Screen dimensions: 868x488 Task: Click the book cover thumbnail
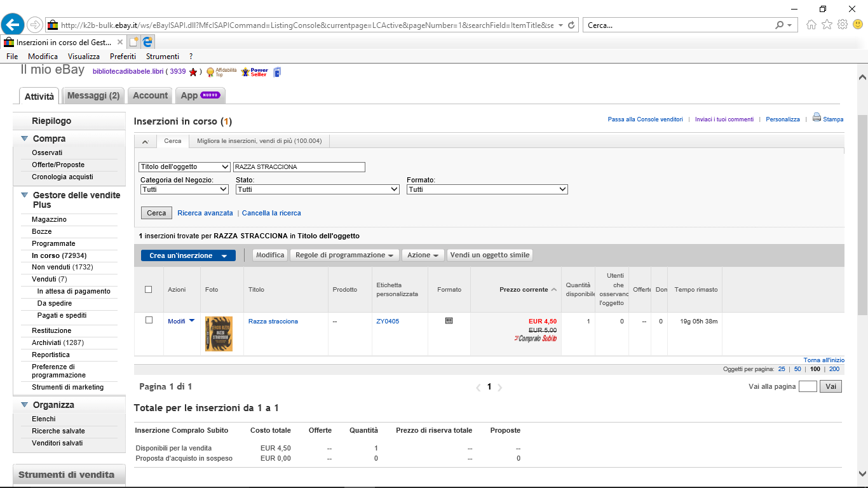(219, 334)
